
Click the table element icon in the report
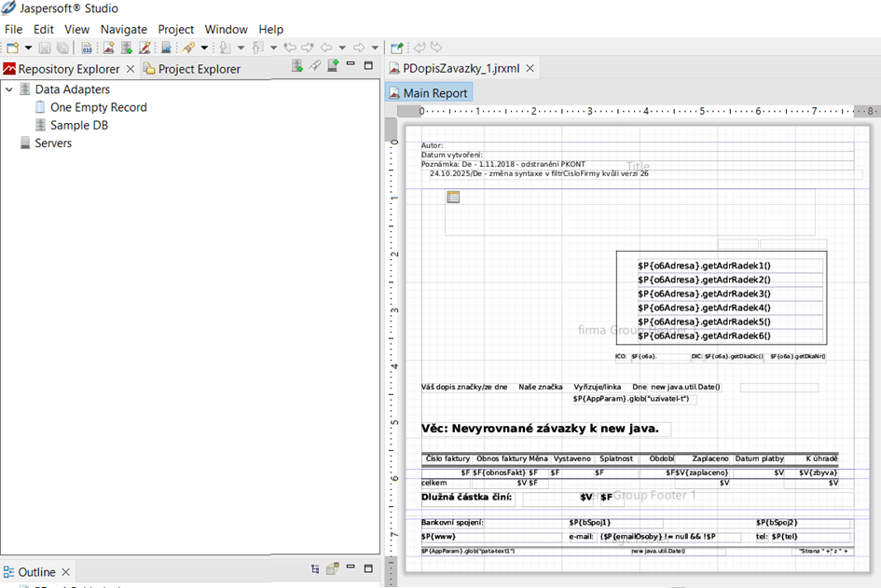[x=453, y=197]
